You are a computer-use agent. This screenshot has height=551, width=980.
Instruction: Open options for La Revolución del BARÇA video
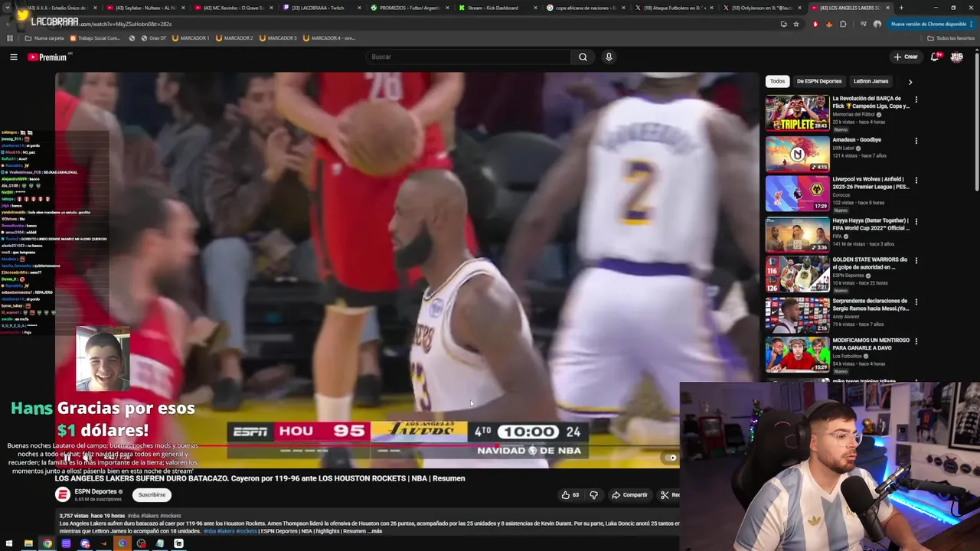[x=916, y=99]
